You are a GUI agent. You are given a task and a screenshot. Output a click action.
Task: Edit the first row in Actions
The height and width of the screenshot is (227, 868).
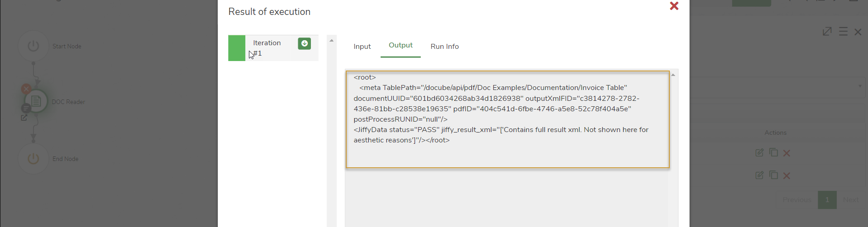759,153
